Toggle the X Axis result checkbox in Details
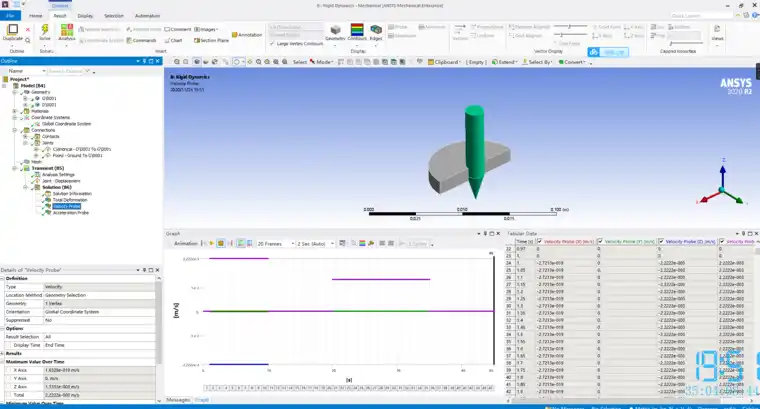 (x=9, y=370)
